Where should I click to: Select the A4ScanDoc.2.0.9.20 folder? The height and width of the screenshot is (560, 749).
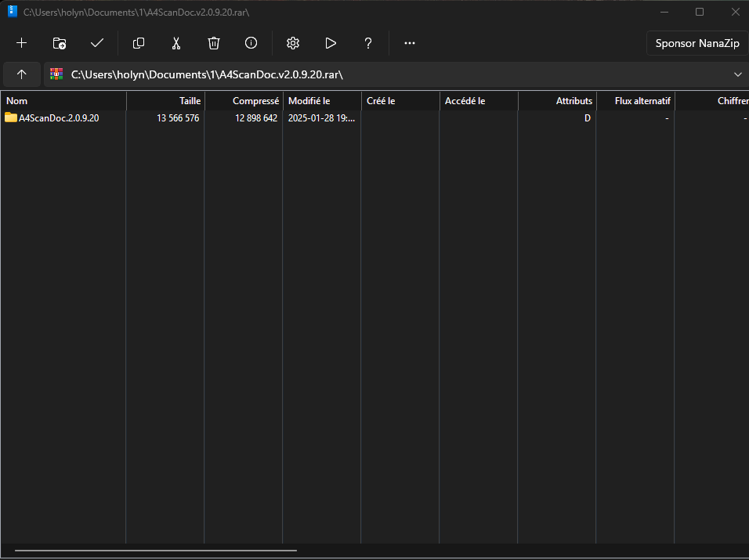(x=59, y=118)
